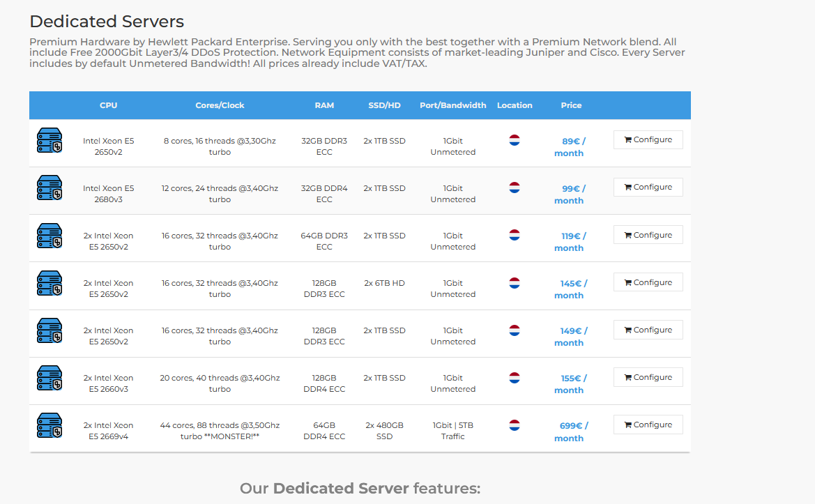
Task: Click server icon for Intel Xeon E5 2650v2 89€ row
Action: coord(49,140)
